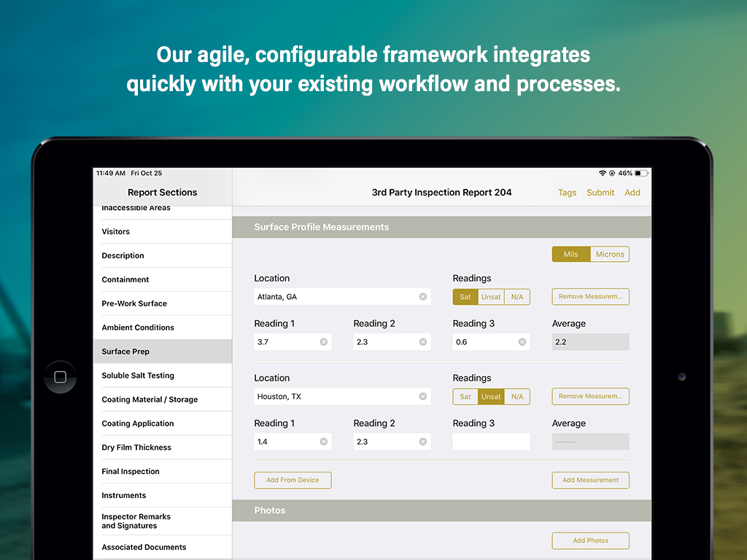747x560 pixels.
Task: Focus empty Reading 3 field for Houston
Action: [491, 441]
